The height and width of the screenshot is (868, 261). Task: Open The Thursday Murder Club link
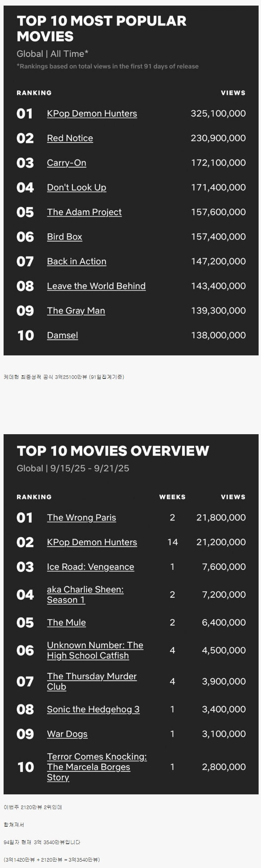tap(92, 681)
